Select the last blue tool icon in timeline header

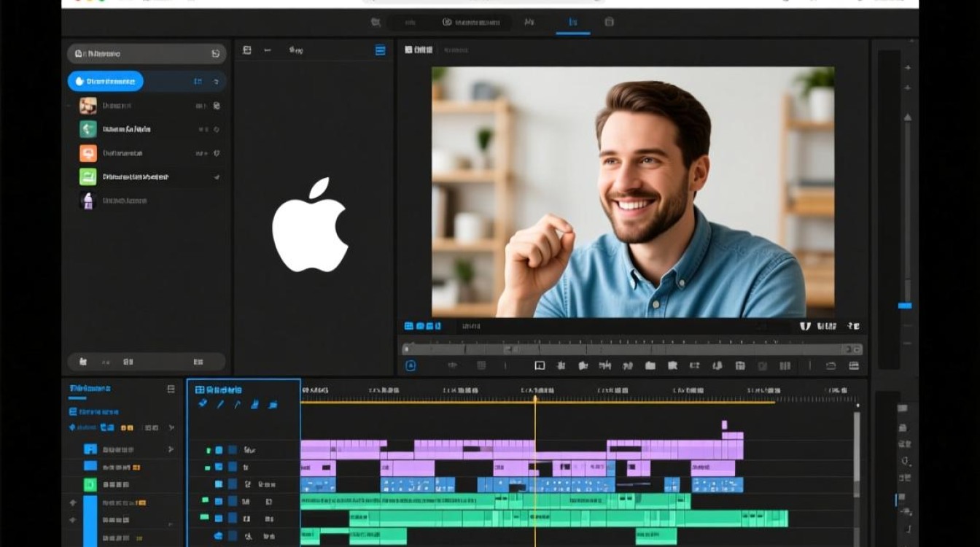[x=273, y=404]
